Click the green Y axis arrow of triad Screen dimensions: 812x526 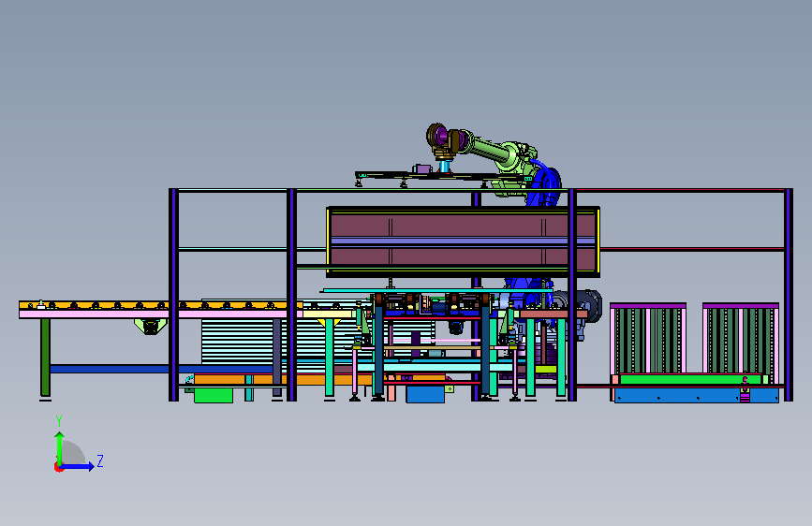pyautogui.click(x=60, y=447)
